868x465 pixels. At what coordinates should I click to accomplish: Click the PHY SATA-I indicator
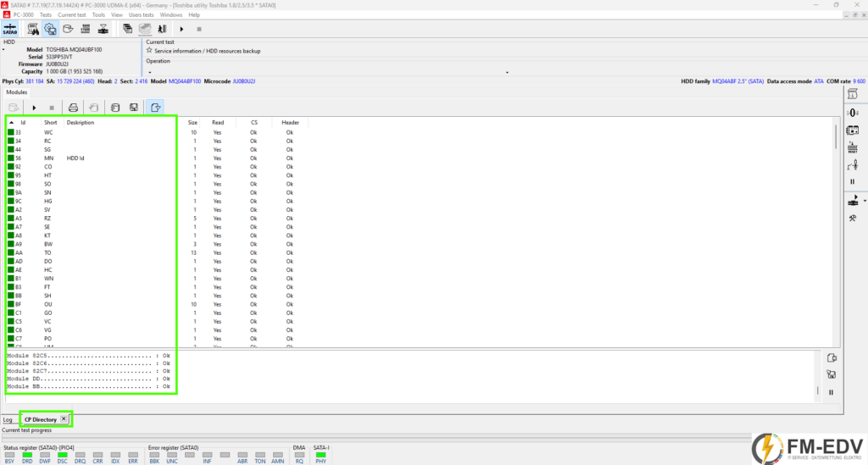pyautogui.click(x=320, y=455)
